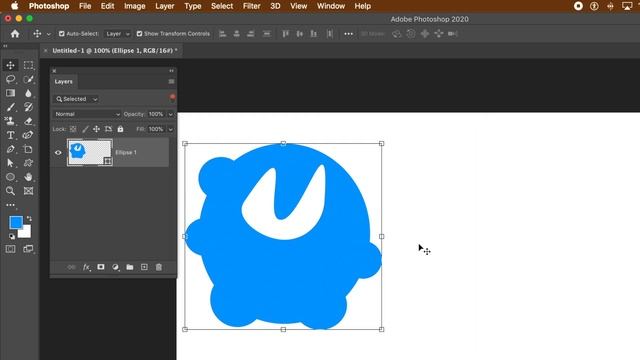Toggle the Auto-Select checkbox
The height and width of the screenshot is (360, 640).
pos(62,34)
